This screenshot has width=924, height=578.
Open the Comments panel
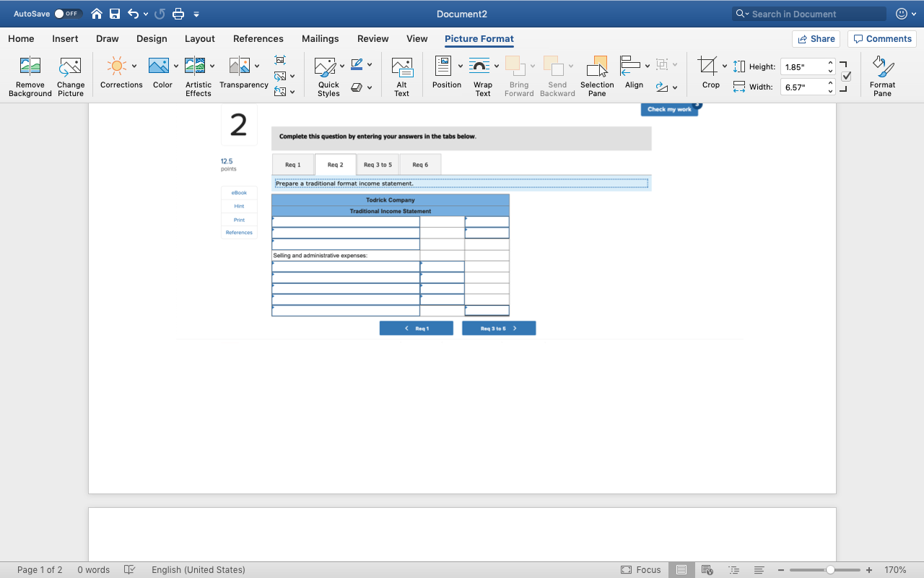click(881, 38)
